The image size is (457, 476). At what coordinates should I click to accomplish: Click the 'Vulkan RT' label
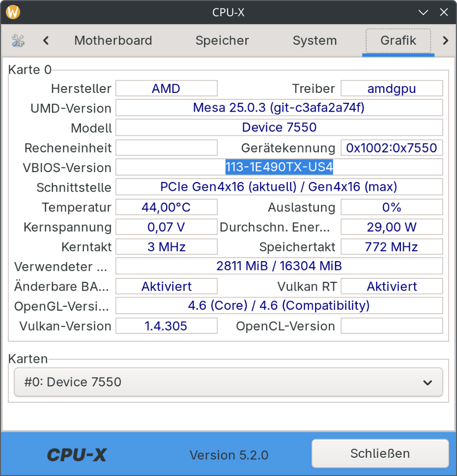(x=307, y=286)
